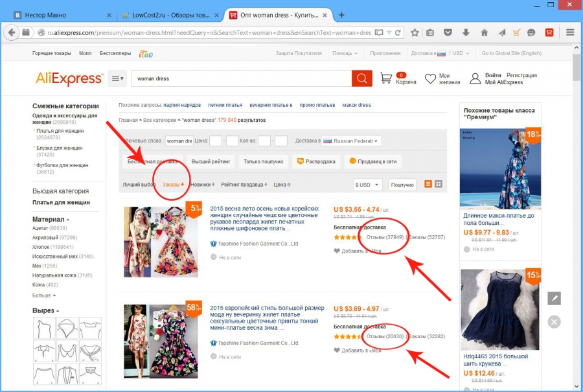Open Go to Global Site (English)
Viewport: 583px width, 392px height.
pyautogui.click(x=512, y=53)
